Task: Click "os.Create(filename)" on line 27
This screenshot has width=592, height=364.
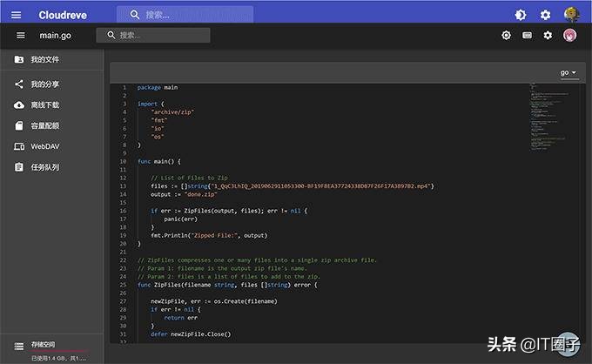Action: pyautogui.click(x=246, y=301)
